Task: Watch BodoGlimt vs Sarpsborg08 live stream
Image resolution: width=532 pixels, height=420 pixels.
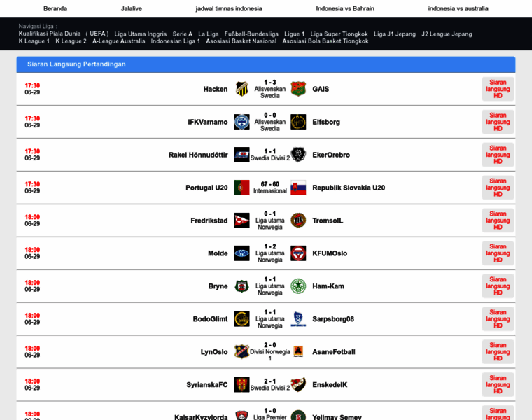Action: tap(498, 319)
